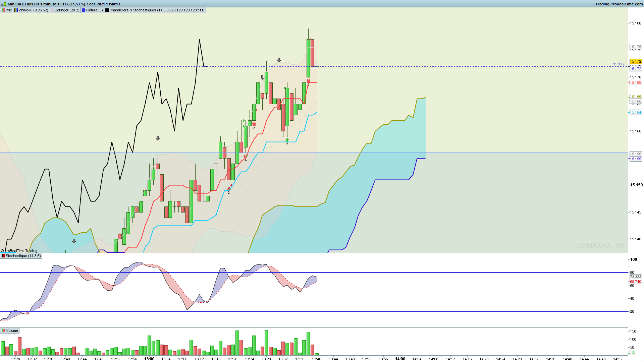This screenshot has height=362, width=644.
Task: Click the volume 150 axis label
Action: pyautogui.click(x=633, y=331)
